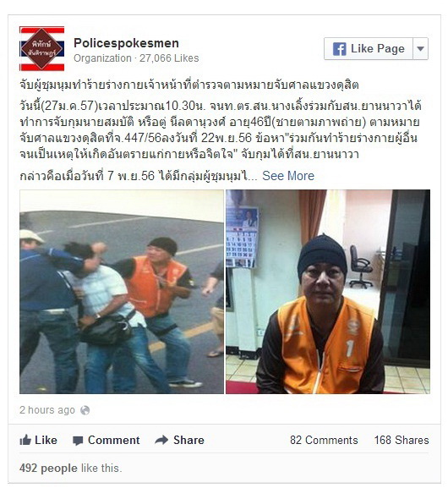Show the 492 people who like this
The width and height of the screenshot is (448, 488).
48,468
